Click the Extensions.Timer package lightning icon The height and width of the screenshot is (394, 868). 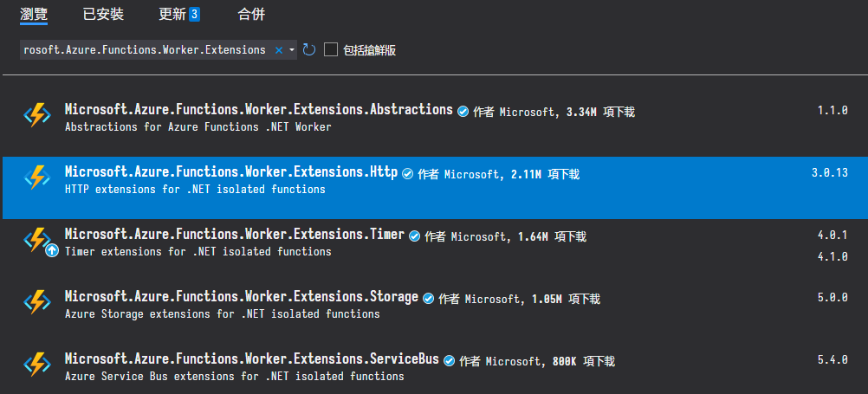[37, 240]
